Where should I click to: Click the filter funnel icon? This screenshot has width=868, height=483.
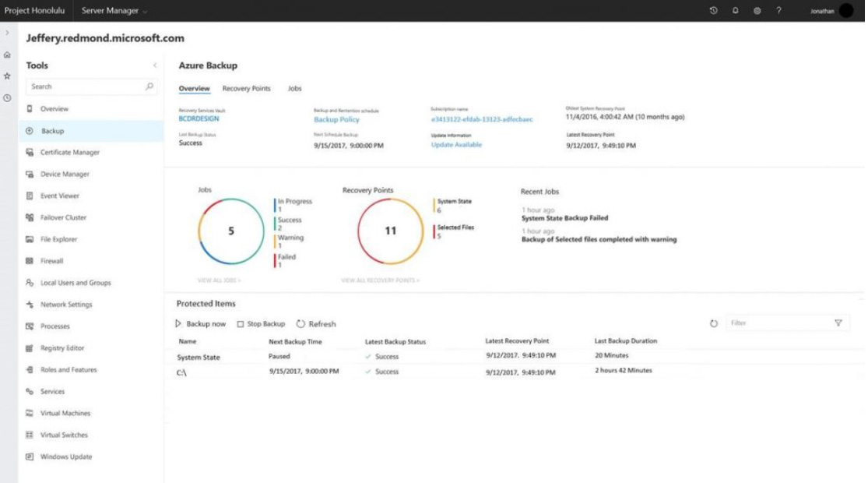(x=838, y=323)
